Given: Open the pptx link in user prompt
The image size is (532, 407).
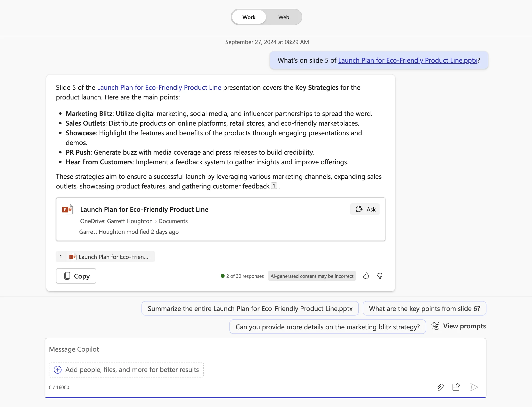Looking at the screenshot, I should [x=408, y=60].
